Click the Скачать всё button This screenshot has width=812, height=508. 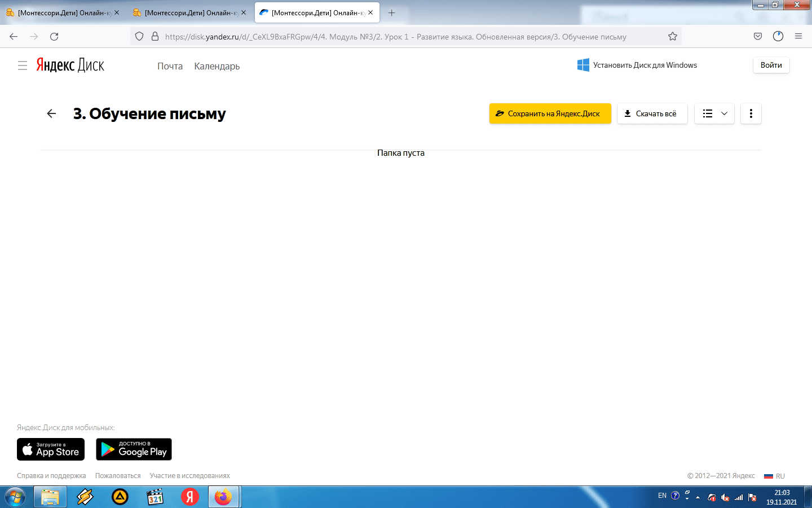(x=652, y=113)
